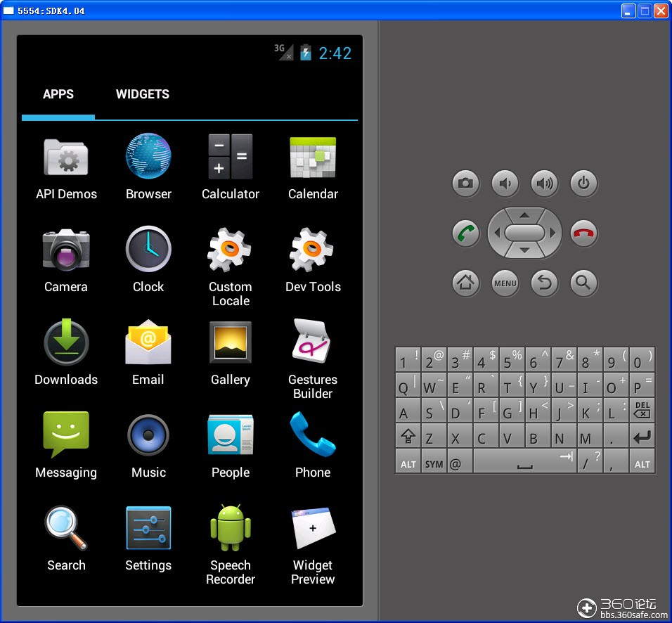Open the Custom Locale app
This screenshot has width=672, height=623.
(231, 267)
